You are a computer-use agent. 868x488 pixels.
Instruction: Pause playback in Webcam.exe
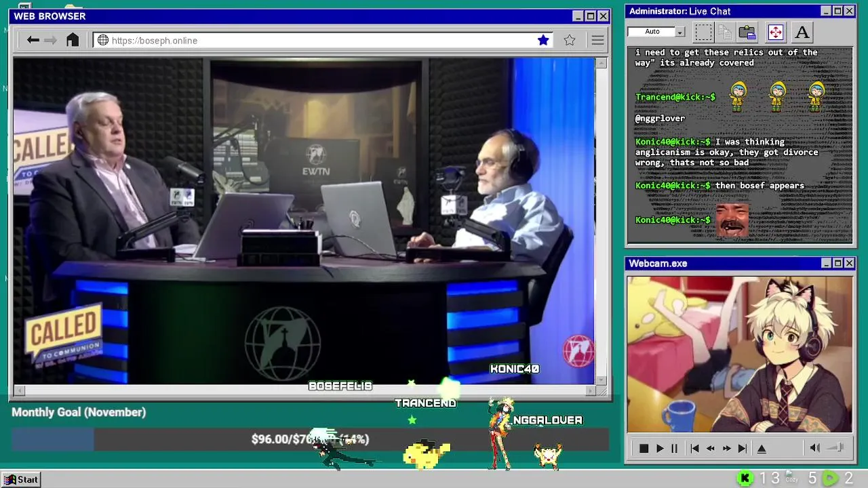click(x=674, y=448)
